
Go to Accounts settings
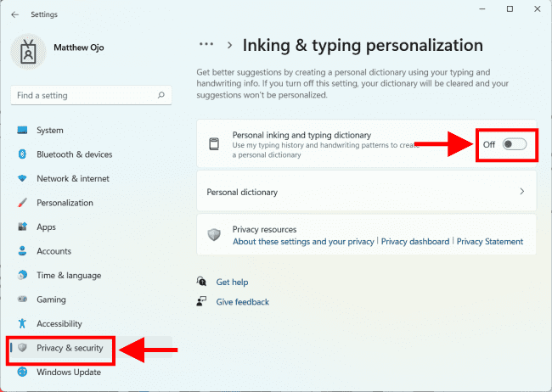point(54,251)
